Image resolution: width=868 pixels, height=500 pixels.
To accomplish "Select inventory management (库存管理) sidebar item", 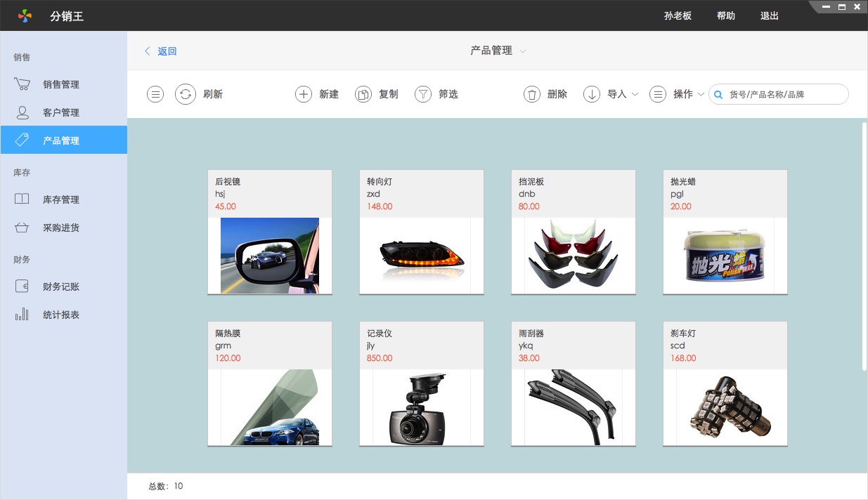I will tap(60, 199).
